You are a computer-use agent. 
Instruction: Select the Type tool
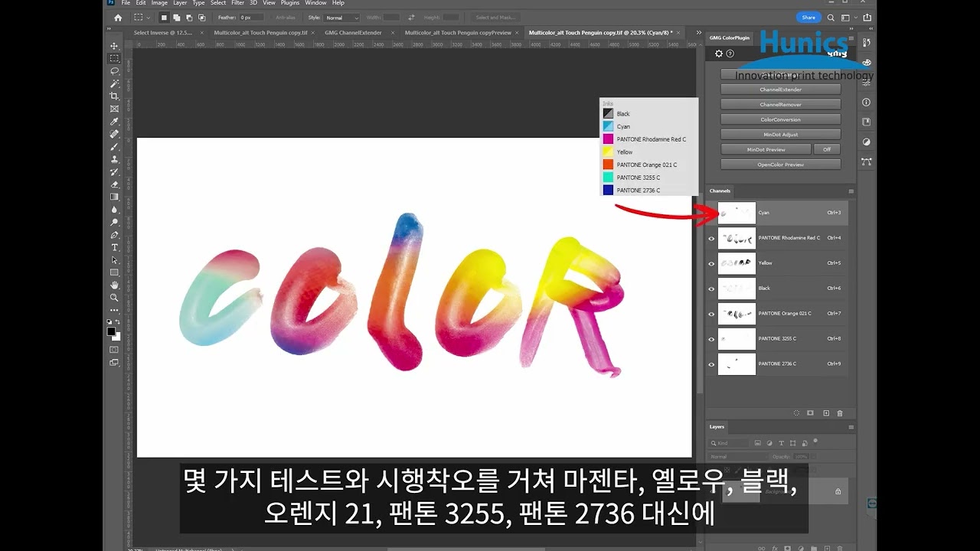[x=114, y=247]
